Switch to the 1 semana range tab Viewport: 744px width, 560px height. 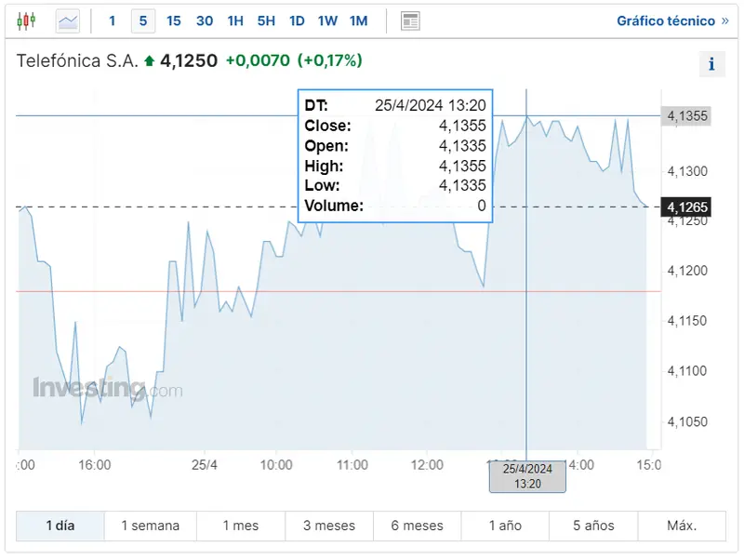point(150,525)
